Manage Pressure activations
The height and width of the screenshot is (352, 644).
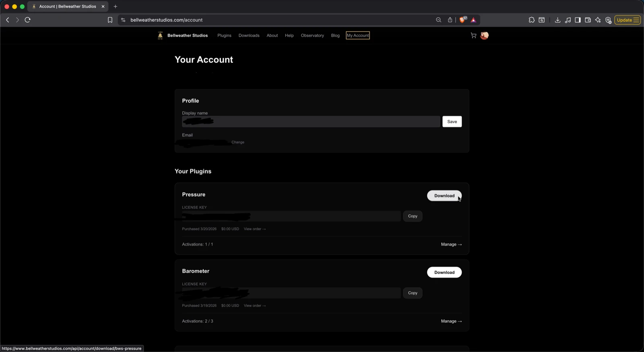tap(451, 244)
